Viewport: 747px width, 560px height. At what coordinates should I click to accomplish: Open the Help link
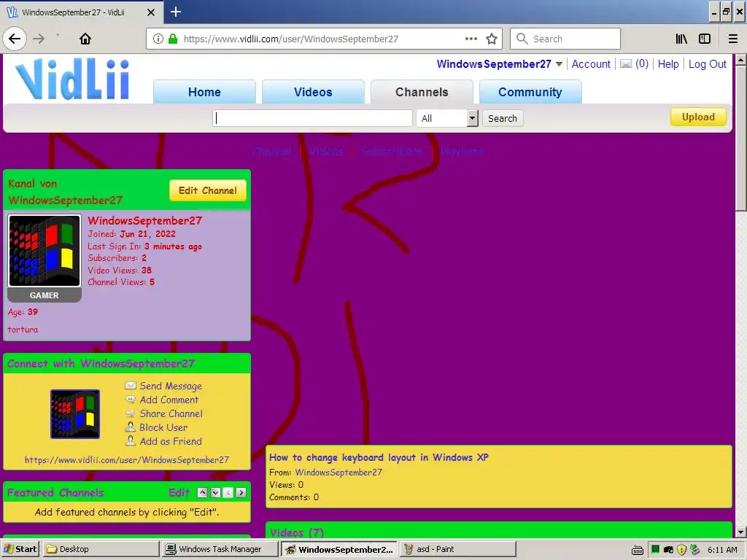tap(668, 64)
